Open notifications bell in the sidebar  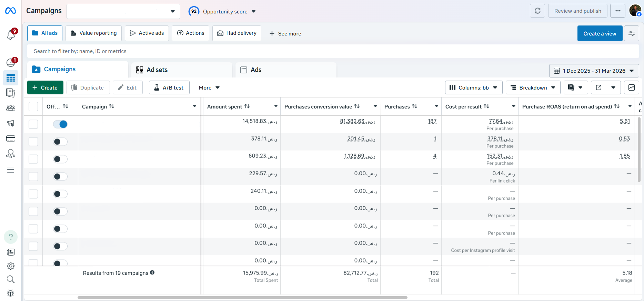click(11, 35)
